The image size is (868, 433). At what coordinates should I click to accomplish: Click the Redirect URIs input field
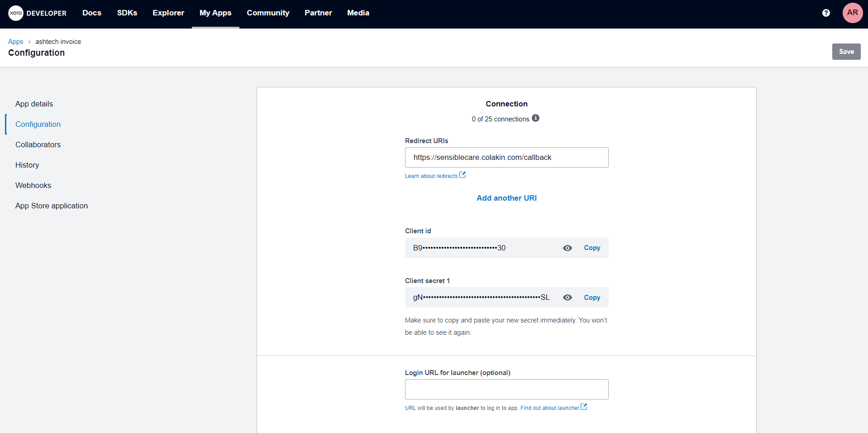pos(506,158)
